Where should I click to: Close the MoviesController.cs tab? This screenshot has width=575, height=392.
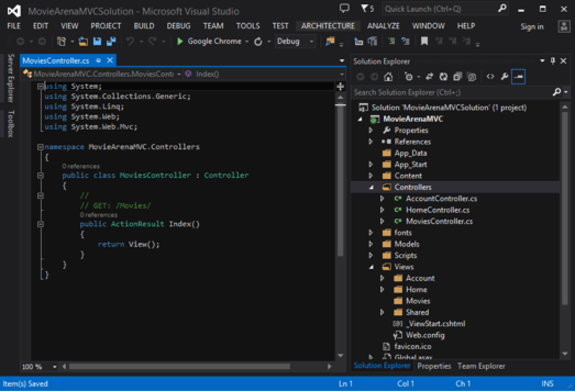[110, 61]
